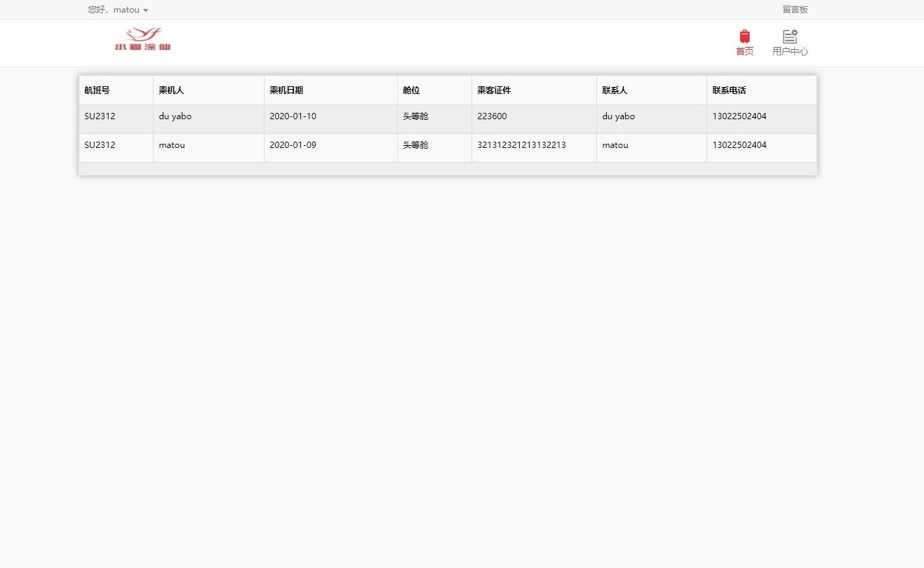Click passenger ID 223600 cell
Viewport: 924px width, 568px height.
click(x=492, y=116)
